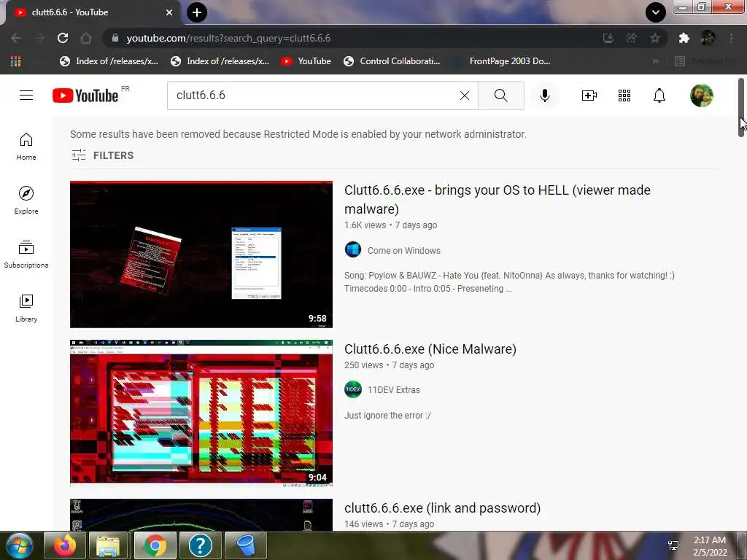
Task: Click the Come on Windows channel avatar
Action: (x=353, y=249)
